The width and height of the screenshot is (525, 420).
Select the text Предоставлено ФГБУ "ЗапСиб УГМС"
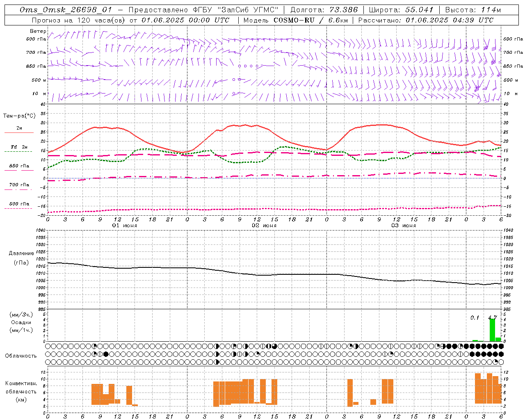(203, 10)
